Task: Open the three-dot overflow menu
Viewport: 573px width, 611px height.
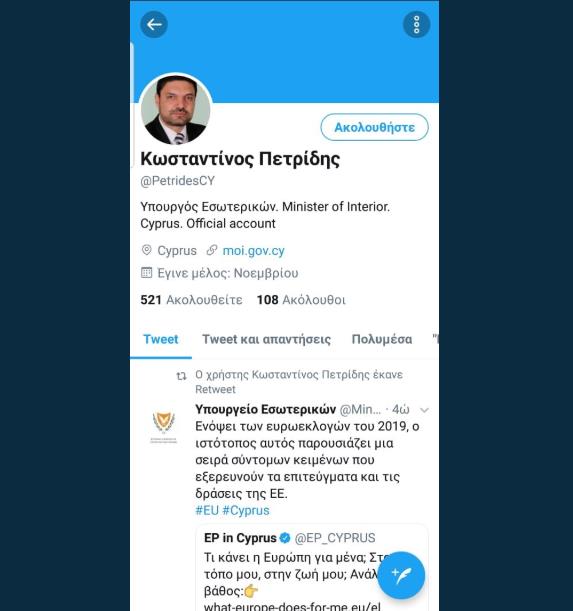Action: [416, 25]
